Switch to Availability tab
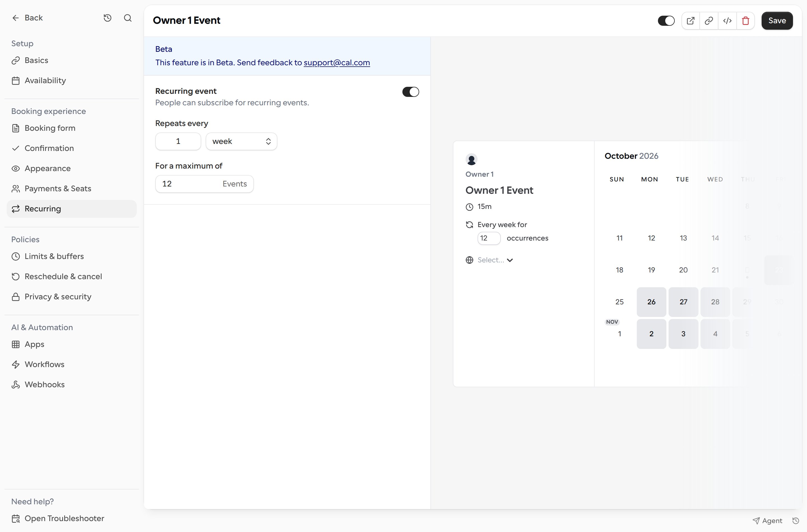The image size is (807, 532). click(x=72, y=81)
